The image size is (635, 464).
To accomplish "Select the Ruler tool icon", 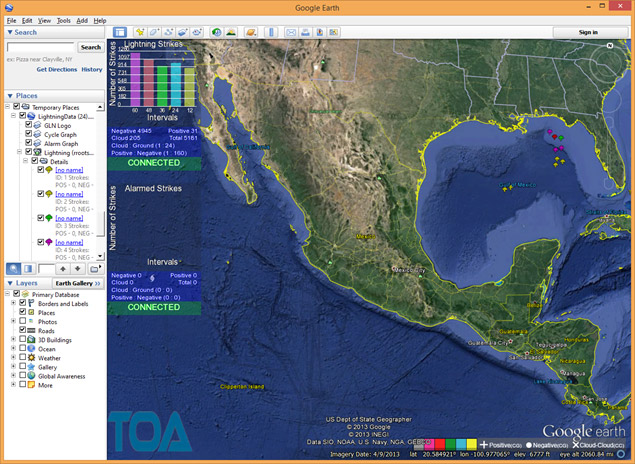I will pyautogui.click(x=271, y=32).
